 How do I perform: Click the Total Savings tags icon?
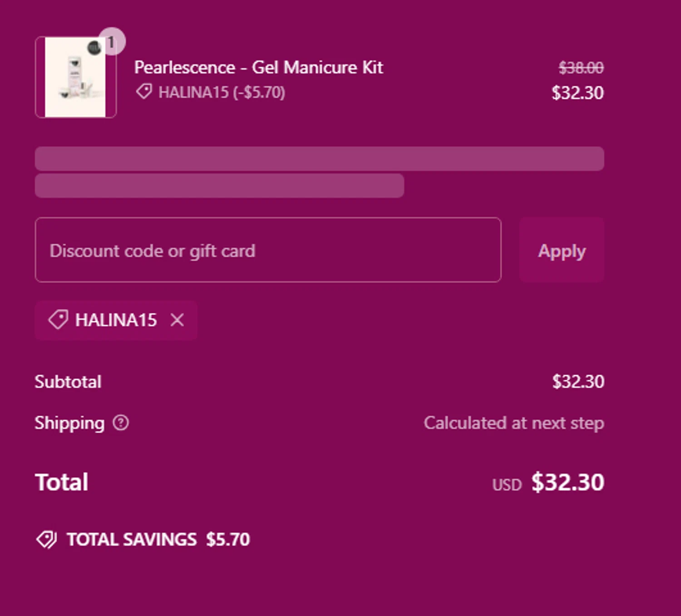46,540
